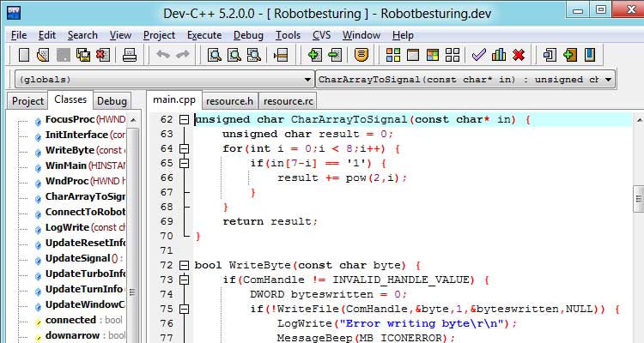Click the Print toolbar icon
The image size is (644, 343).
point(130,55)
